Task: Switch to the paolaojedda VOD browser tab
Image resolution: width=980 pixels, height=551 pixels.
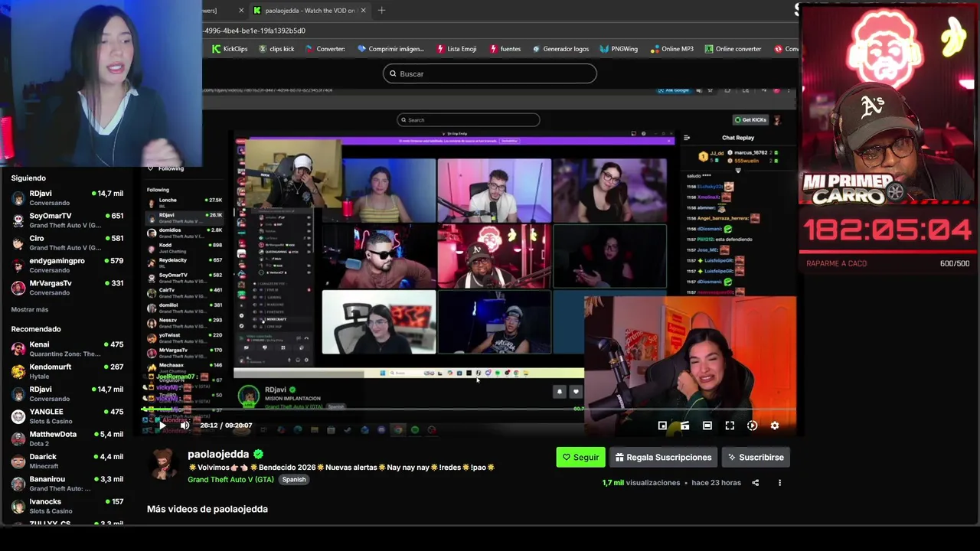Action: pyautogui.click(x=309, y=10)
